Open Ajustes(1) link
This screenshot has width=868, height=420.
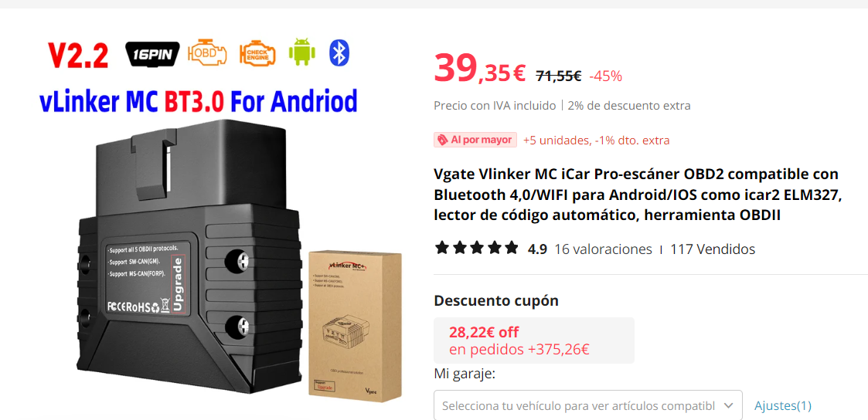(783, 405)
